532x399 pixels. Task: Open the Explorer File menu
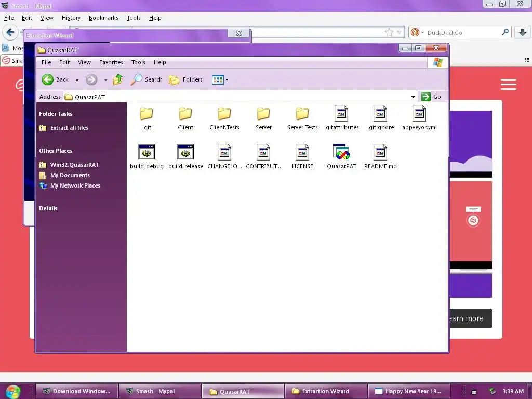pyautogui.click(x=46, y=62)
